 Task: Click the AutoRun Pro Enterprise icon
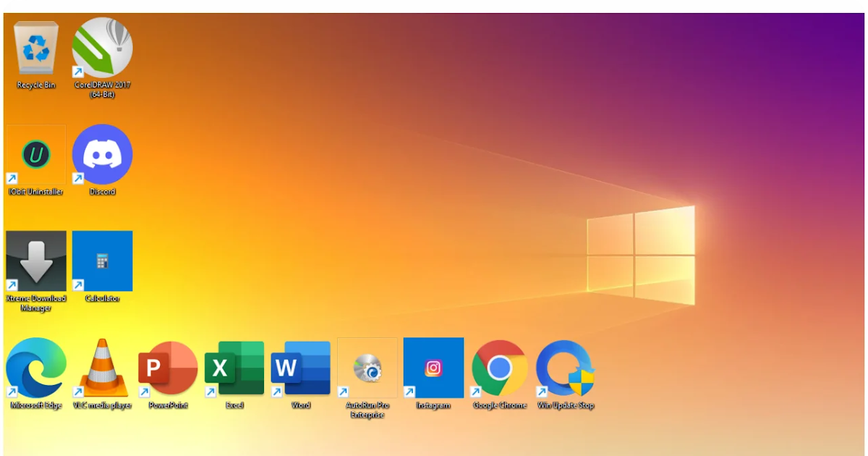pos(367,368)
